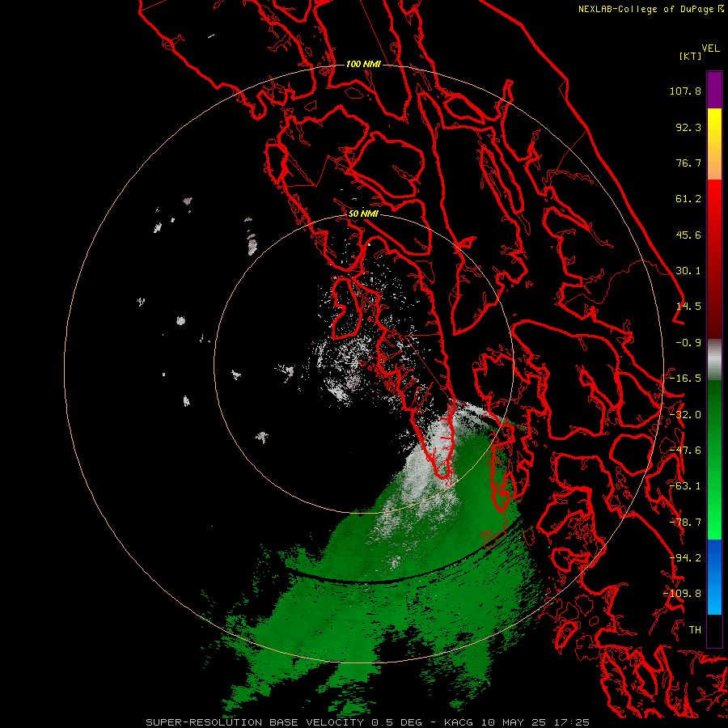
Task: Click the blue segment of the color bar
Action: click(714, 577)
